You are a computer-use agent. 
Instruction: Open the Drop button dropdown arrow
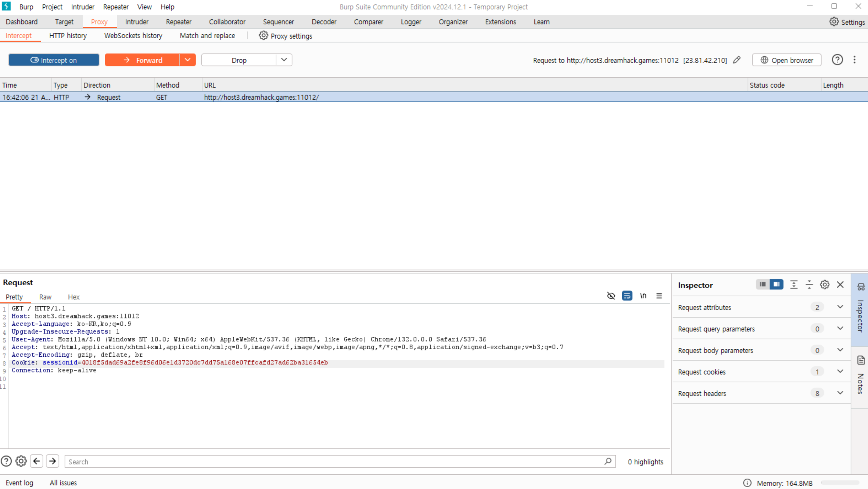284,60
